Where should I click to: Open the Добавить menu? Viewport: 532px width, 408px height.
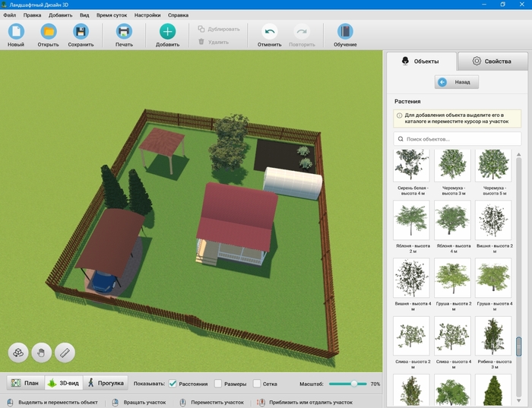(60, 15)
